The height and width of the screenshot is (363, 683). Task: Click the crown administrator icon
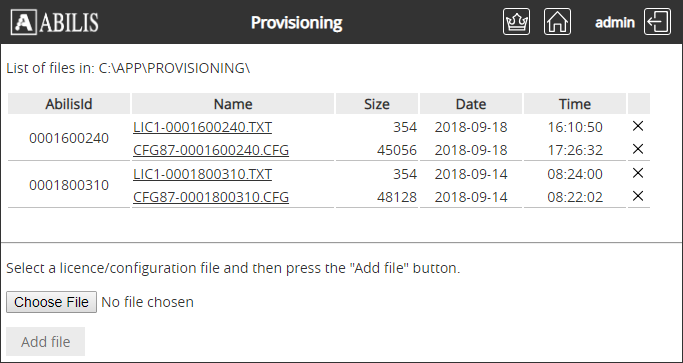(516, 22)
